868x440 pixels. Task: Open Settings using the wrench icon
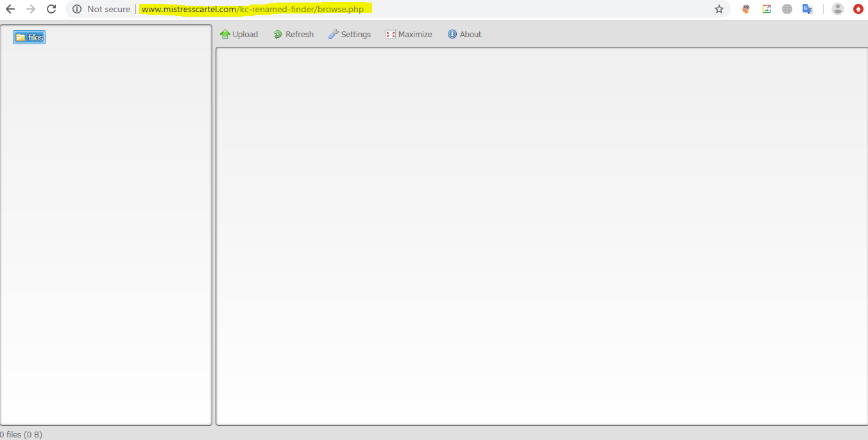point(334,34)
